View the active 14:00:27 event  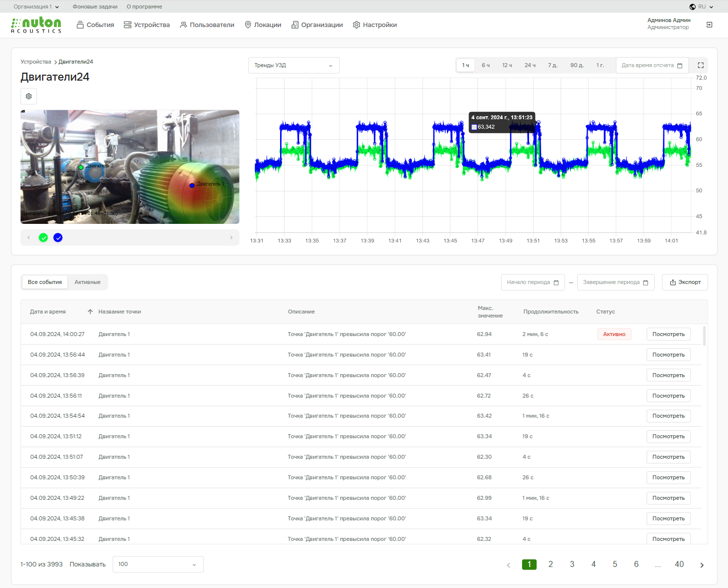click(668, 334)
